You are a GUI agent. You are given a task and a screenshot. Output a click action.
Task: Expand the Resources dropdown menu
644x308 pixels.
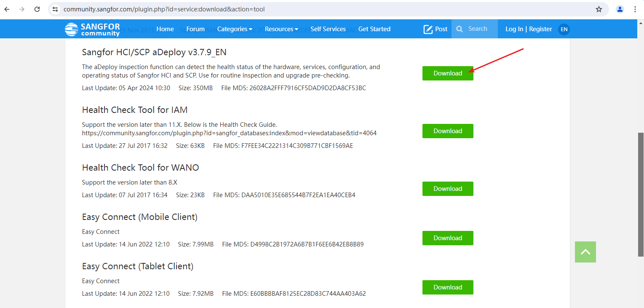click(281, 29)
